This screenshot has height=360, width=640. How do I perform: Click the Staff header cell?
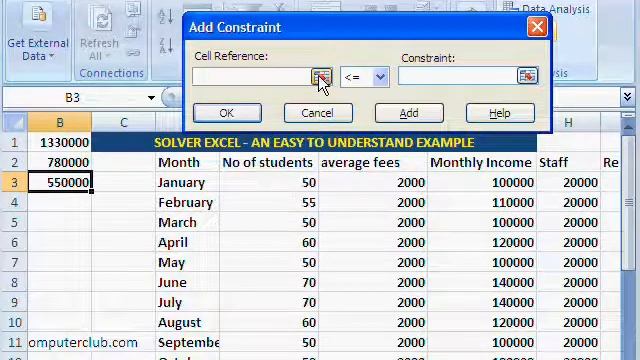569,162
